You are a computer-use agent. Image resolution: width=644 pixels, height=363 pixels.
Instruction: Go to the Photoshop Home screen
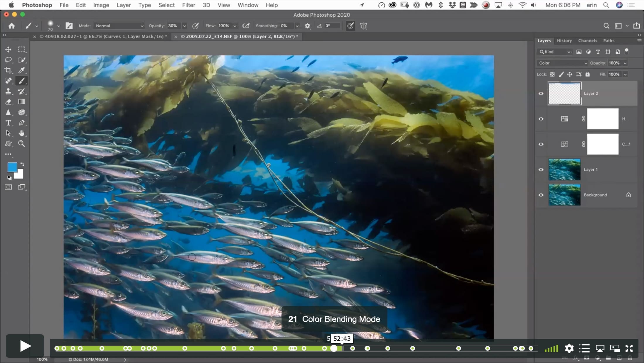click(x=11, y=26)
